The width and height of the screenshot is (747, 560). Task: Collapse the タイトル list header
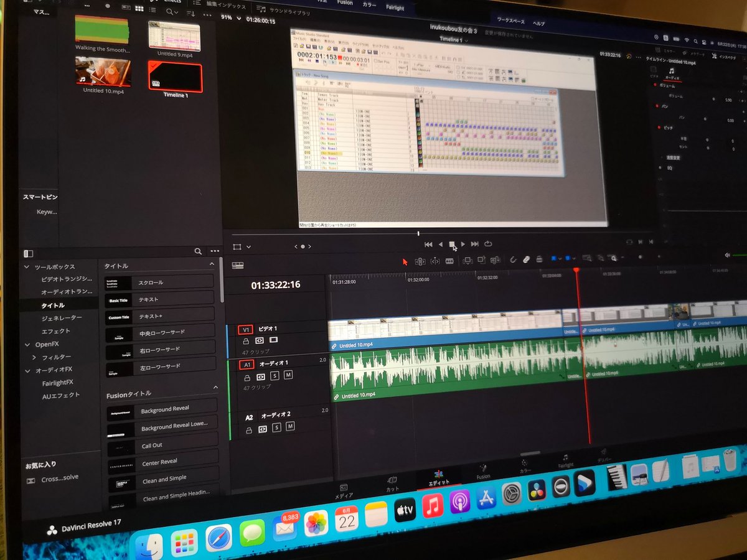[x=211, y=264]
